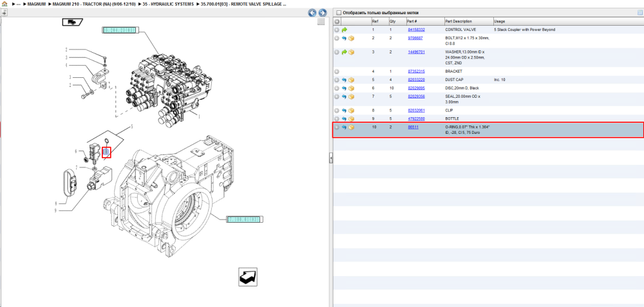Image resolution: width=644 pixels, height=307 pixels.
Task: Open part number link 82033220
Action: click(417, 80)
